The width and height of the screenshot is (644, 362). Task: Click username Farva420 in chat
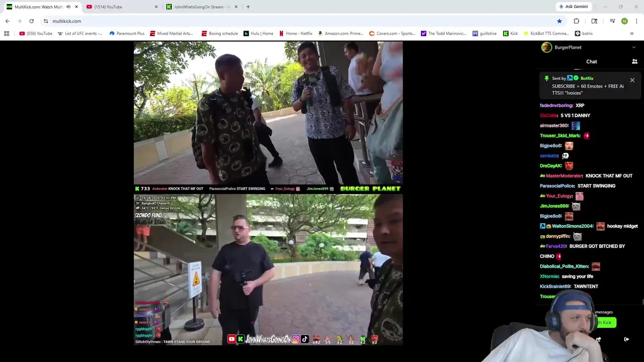point(556,246)
